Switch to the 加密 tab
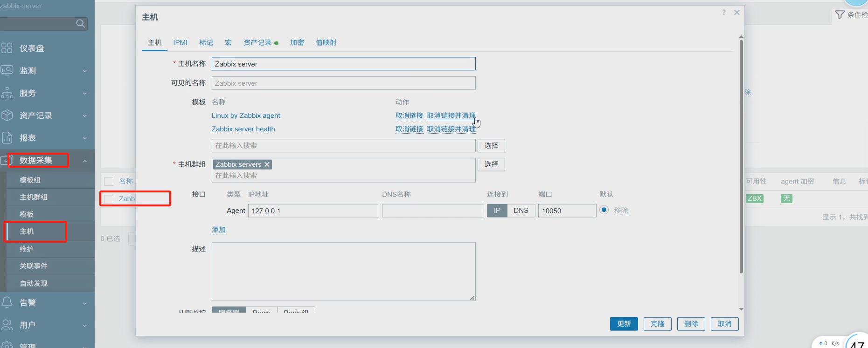Screen dimensions: 868x348 [x=297, y=42]
